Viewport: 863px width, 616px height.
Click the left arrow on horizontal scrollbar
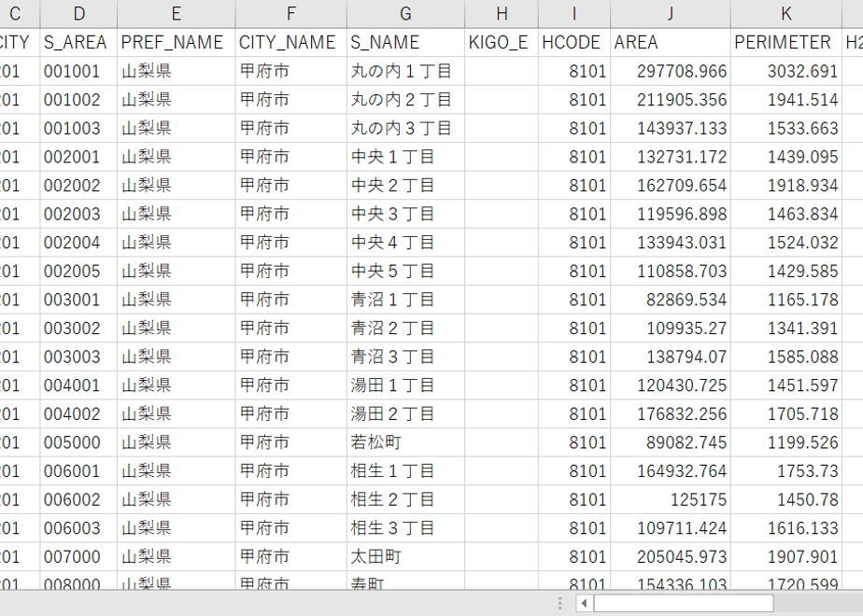tap(584, 603)
